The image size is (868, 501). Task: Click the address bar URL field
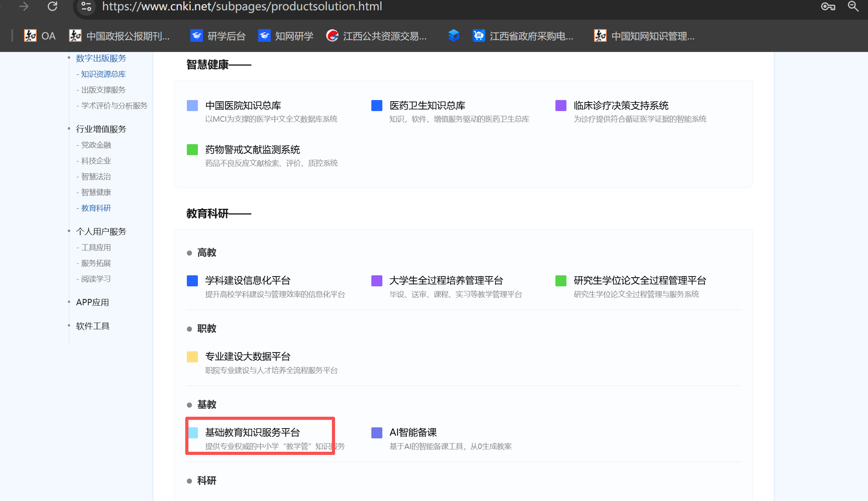tap(242, 6)
